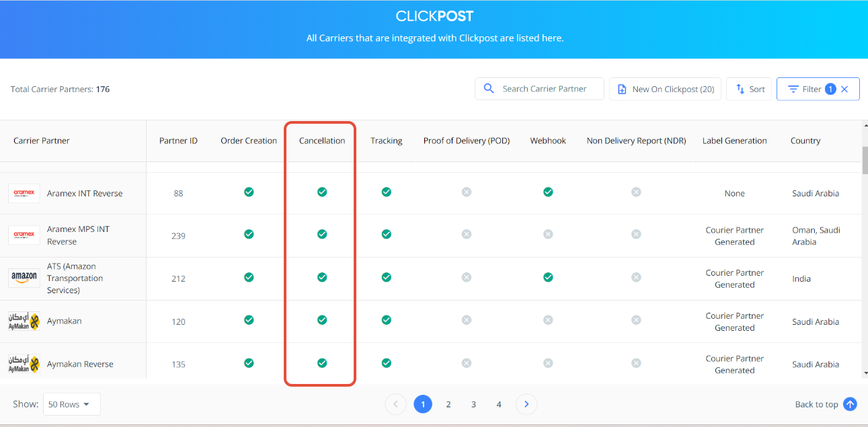Click Webhook check for Aramex INT Reverse
The width and height of the screenshot is (868, 427).
tap(548, 192)
